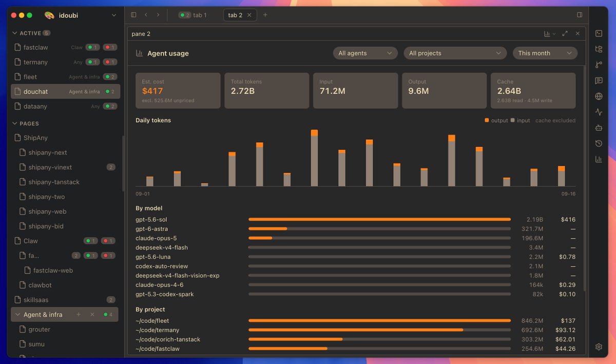
Task: Switch to tab 1
Action: (x=194, y=15)
